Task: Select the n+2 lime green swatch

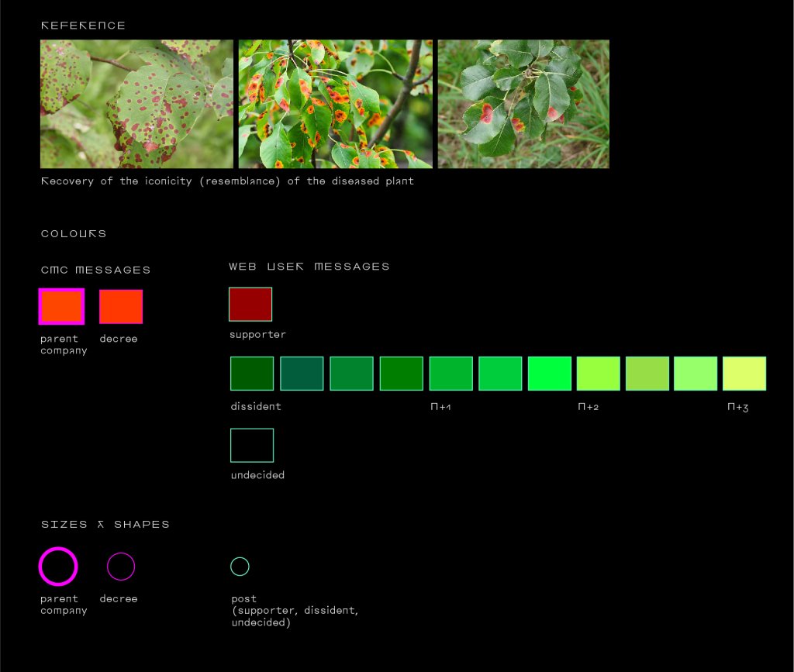Action: [x=599, y=374]
